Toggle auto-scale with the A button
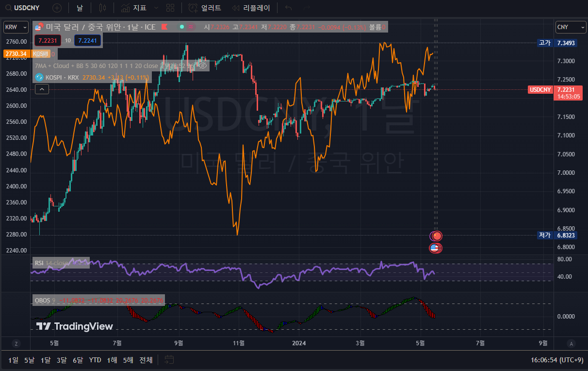The image size is (588, 371). click(571, 344)
